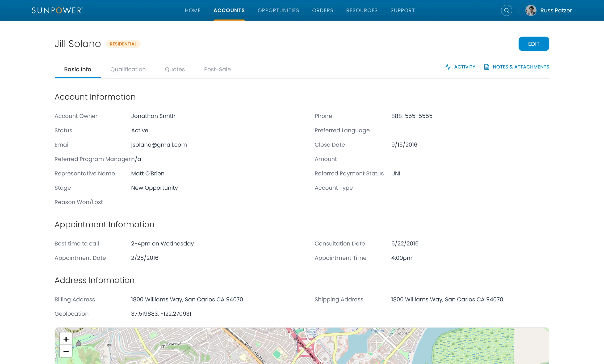Click the SunPower logo
Screen dimensions: 604x364
57,10
